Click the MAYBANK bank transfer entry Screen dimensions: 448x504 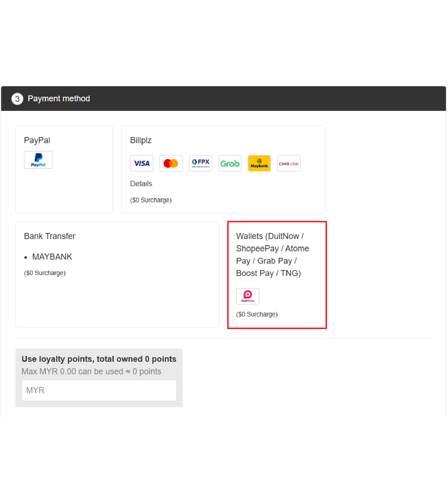click(x=52, y=257)
